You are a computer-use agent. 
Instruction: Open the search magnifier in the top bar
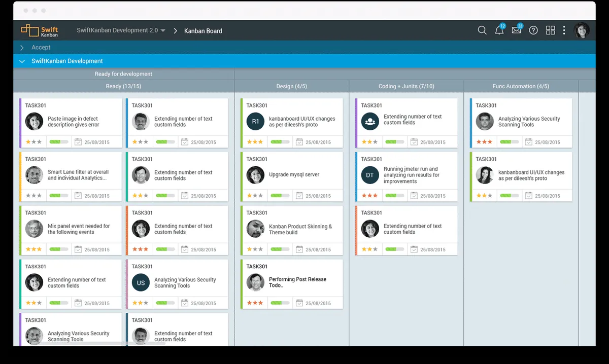(x=482, y=30)
